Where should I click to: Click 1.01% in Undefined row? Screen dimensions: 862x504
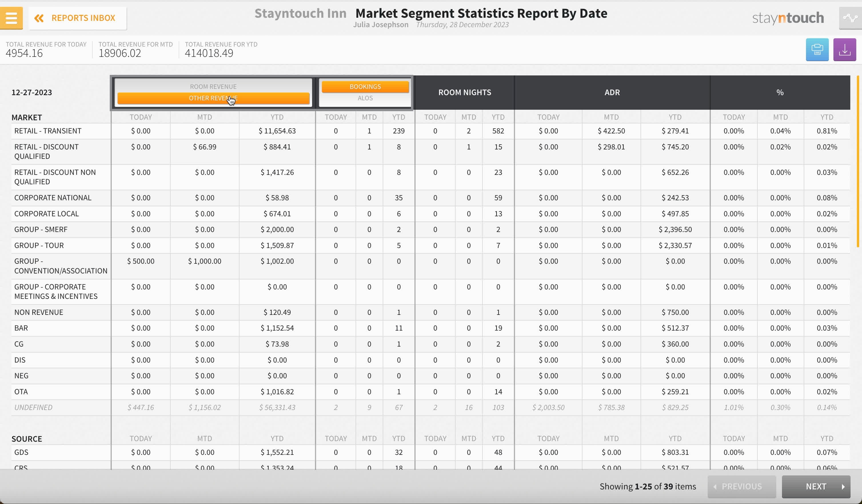tap(734, 408)
